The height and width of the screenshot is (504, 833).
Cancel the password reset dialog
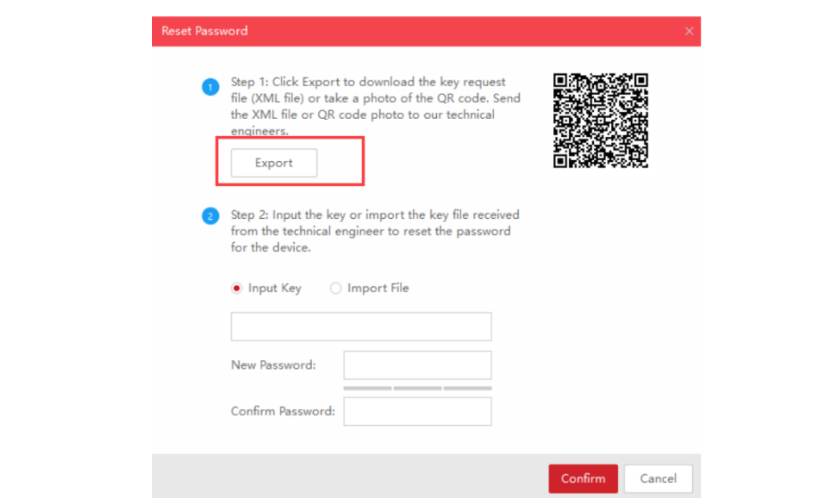pos(658,479)
